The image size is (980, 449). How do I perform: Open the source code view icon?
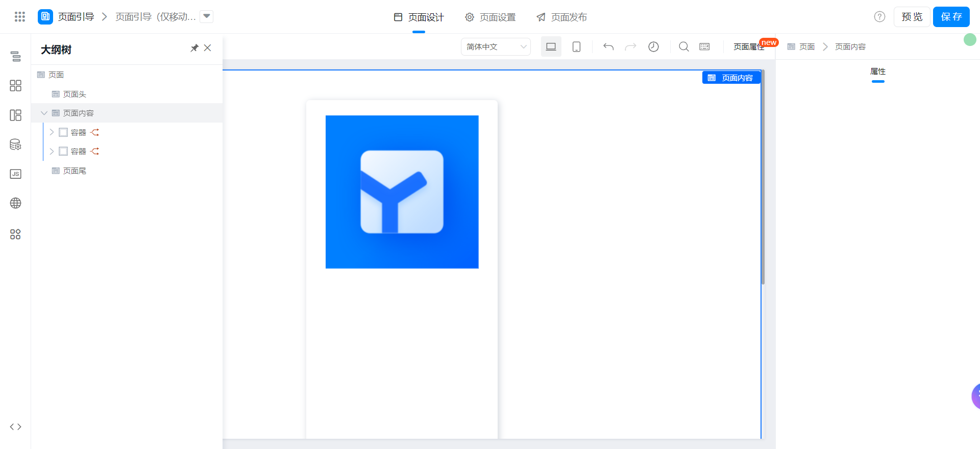coord(16,427)
